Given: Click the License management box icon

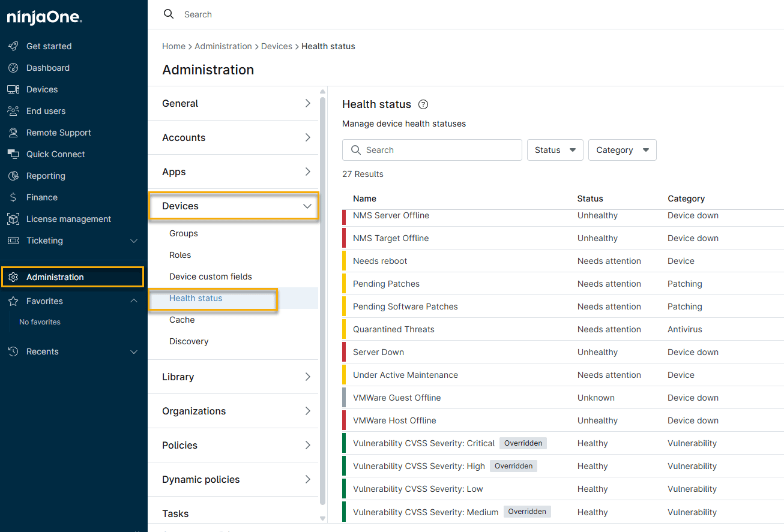Looking at the screenshot, I should [x=13, y=219].
